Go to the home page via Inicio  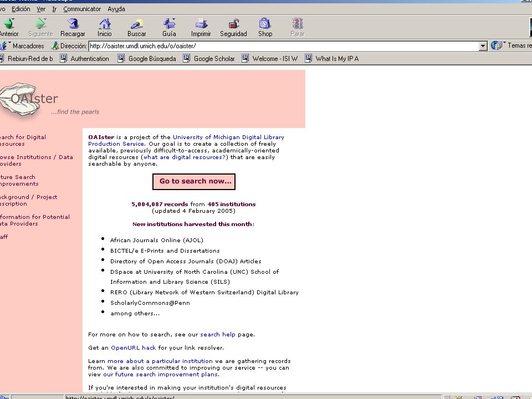tap(105, 27)
